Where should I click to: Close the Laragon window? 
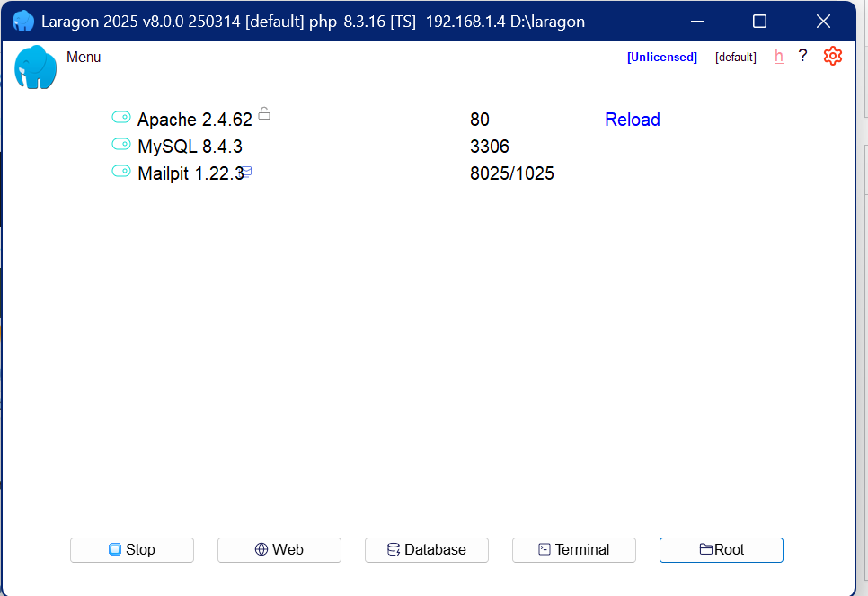tap(823, 22)
